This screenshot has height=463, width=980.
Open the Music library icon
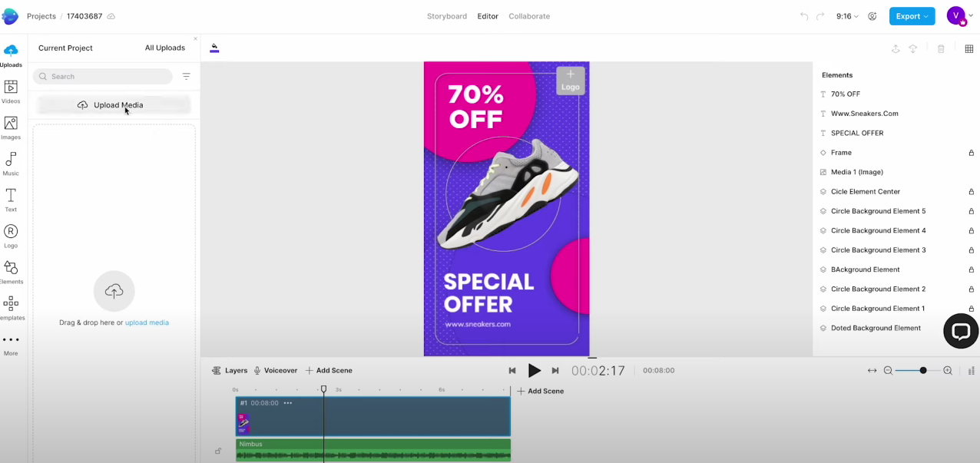[x=11, y=164]
